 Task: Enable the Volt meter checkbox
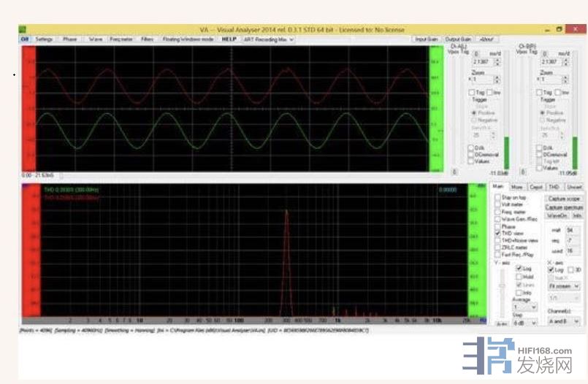497,205
